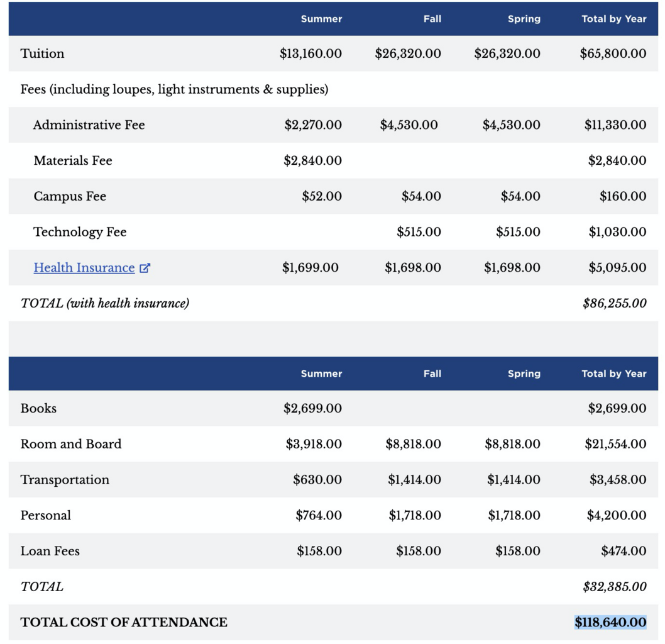Image resolution: width=665 pixels, height=644 pixels.
Task: Click the Loan Fees yearly total $474.00
Action: [623, 552]
